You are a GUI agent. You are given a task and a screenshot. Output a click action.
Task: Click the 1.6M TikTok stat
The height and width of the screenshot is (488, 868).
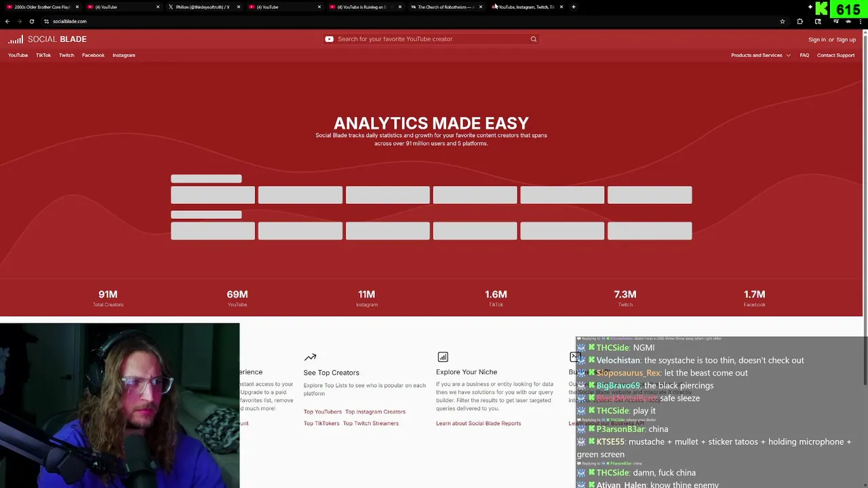coord(496,298)
